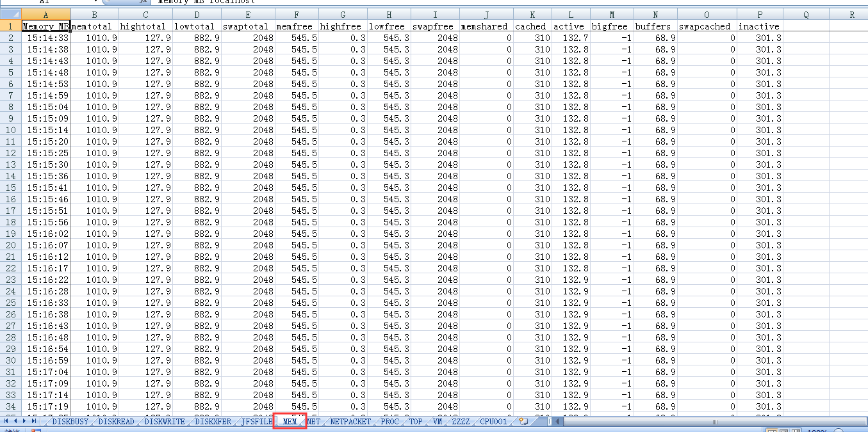Open the JFSFILE sheet tab
Screen dimensions: 868x432
click(256, 422)
